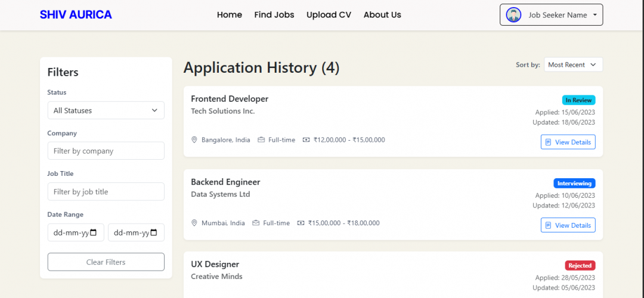The image size is (644, 298).
Task: Click the Filter by job title field
Action: tap(106, 192)
